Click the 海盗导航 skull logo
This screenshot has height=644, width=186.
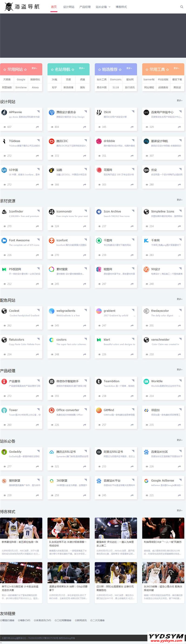pos(9,7)
